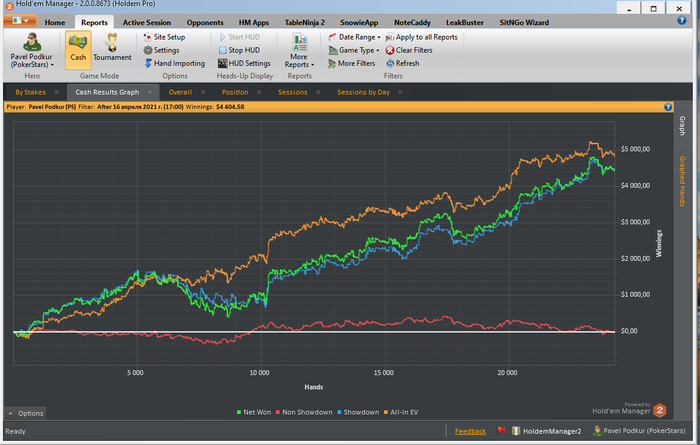Refresh the report data
Viewport: 700px width, 445px height.
tap(400, 63)
